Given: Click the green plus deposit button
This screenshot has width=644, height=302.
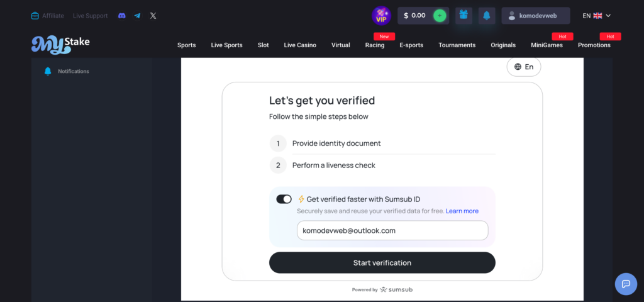Looking at the screenshot, I should click(440, 16).
